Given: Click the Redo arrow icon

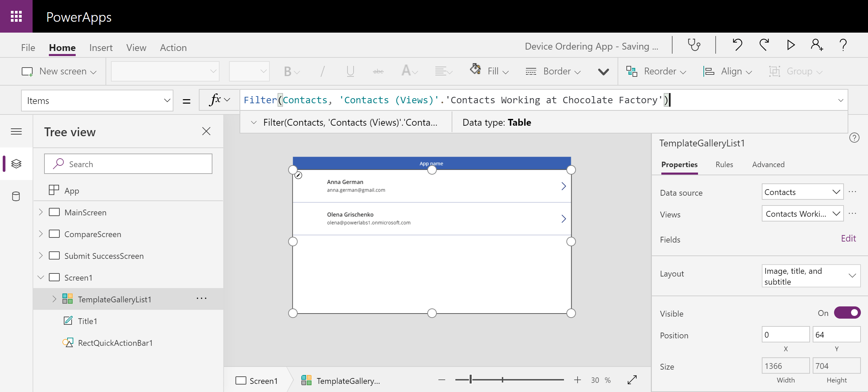Looking at the screenshot, I should coord(764,45).
